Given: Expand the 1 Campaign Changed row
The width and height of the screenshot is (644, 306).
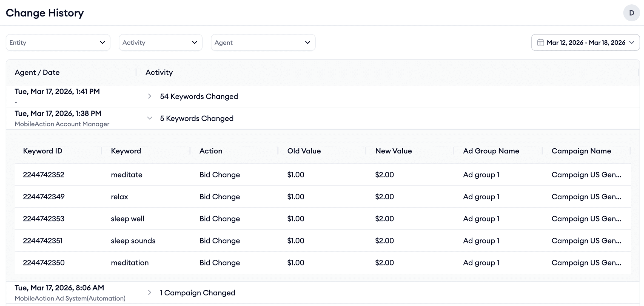Looking at the screenshot, I should 149,293.
